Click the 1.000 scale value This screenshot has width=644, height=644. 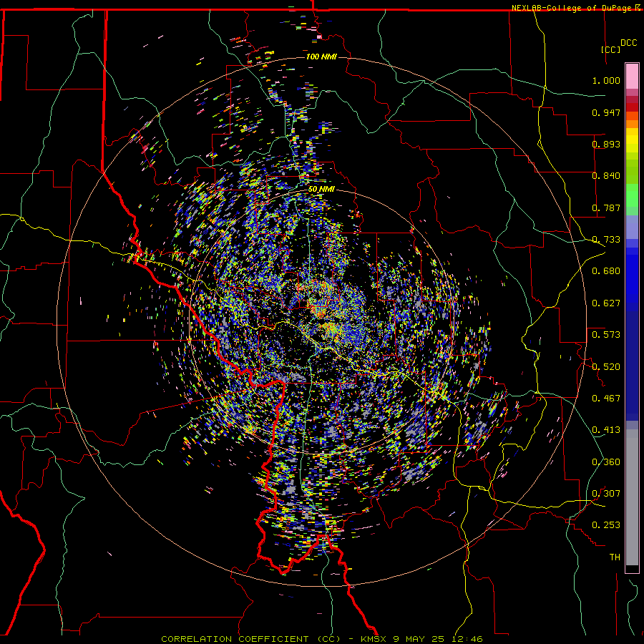tap(606, 80)
